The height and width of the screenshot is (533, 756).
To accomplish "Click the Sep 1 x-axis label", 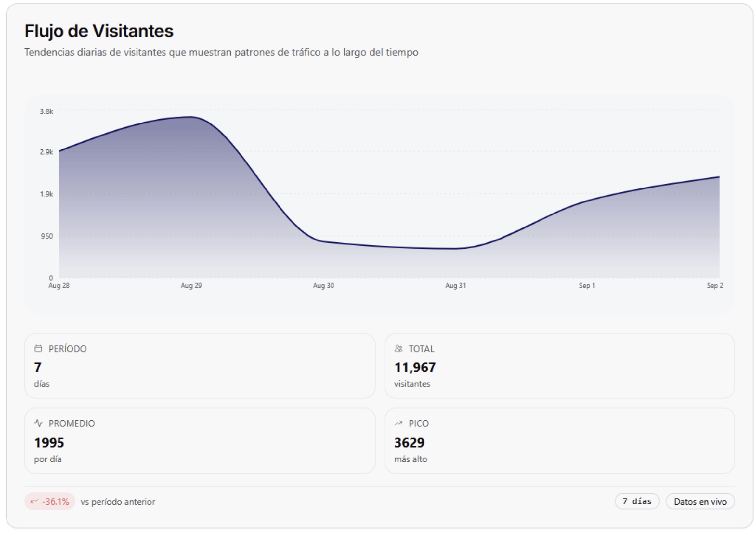I will click(x=587, y=285).
